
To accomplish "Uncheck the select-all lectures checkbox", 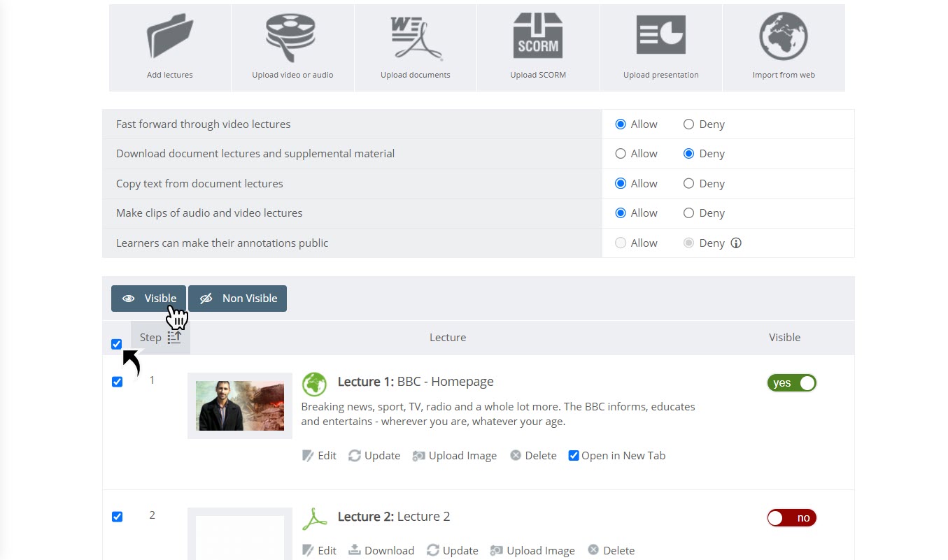I will [116, 344].
